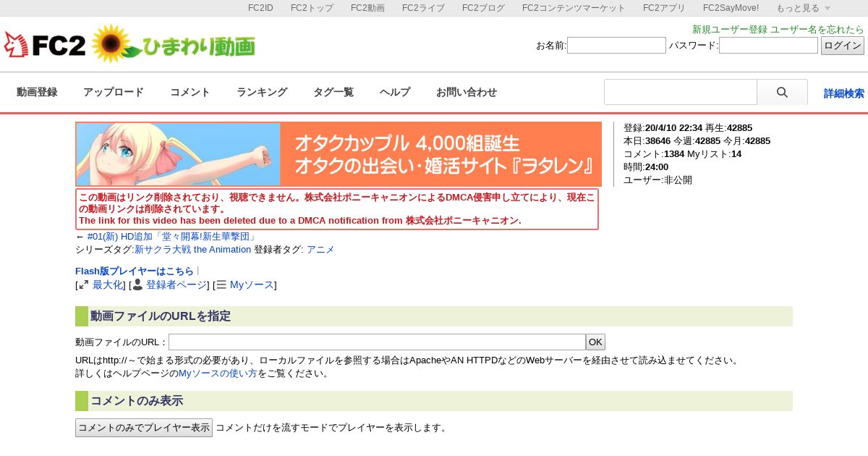Screen dimensions: 868x456
Task: Click Flash版プレイヤーはこちら link
Action: pyautogui.click(x=135, y=271)
